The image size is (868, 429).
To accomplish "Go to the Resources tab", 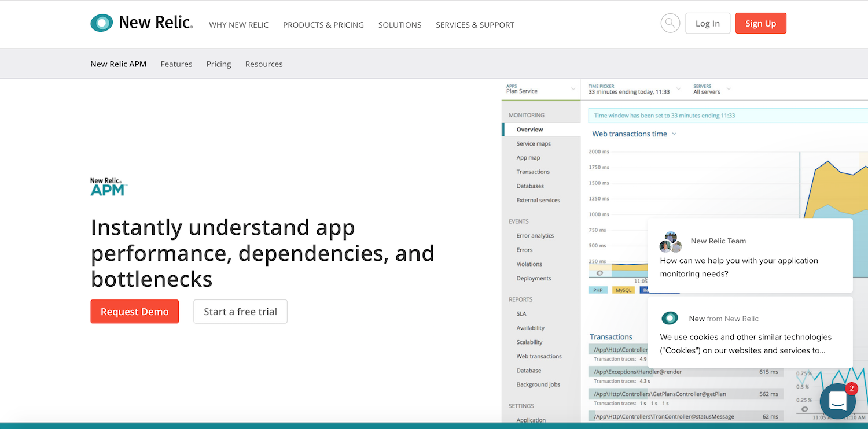I will (264, 64).
